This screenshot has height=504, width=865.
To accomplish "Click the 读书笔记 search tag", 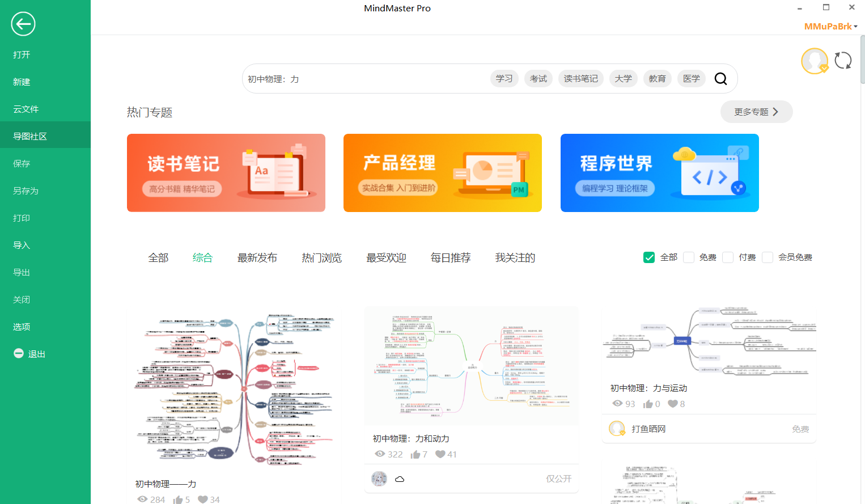I will (581, 79).
